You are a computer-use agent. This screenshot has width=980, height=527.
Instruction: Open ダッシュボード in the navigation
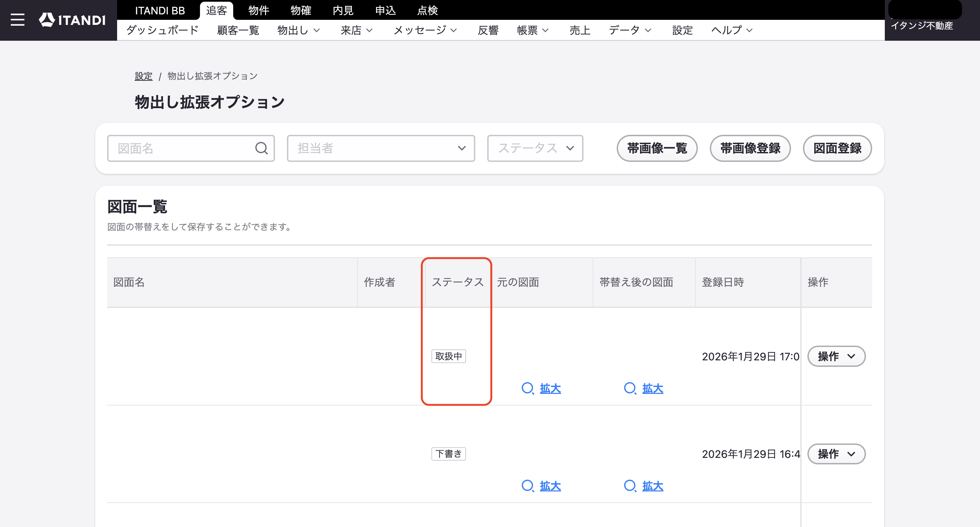tap(162, 30)
